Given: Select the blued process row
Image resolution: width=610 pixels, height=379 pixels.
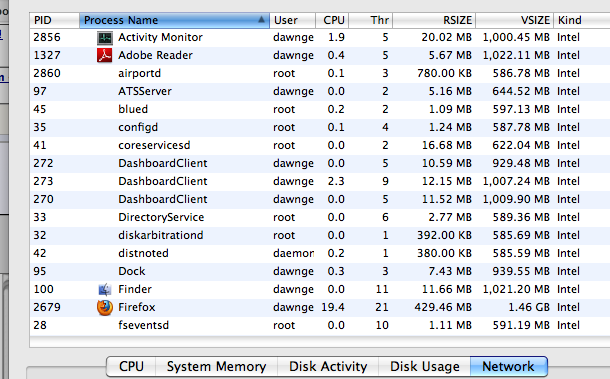Looking at the screenshot, I should pyautogui.click(x=320, y=109).
